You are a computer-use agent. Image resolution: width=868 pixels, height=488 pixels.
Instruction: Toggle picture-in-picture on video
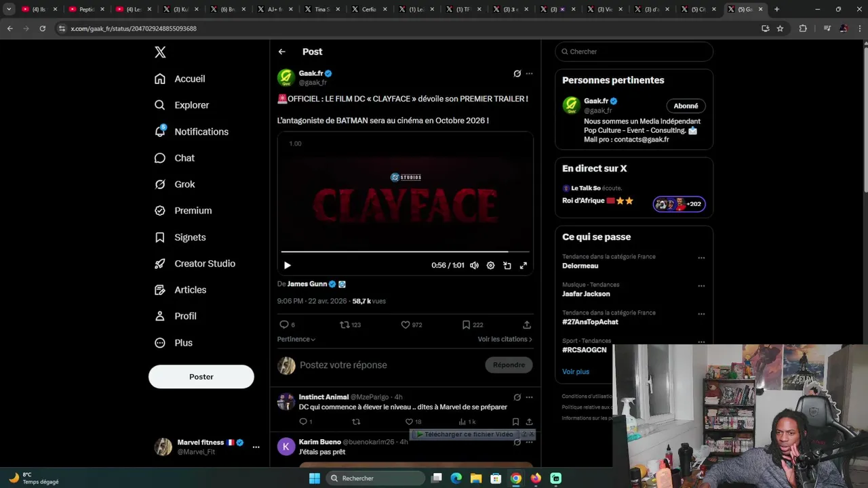coord(507,266)
